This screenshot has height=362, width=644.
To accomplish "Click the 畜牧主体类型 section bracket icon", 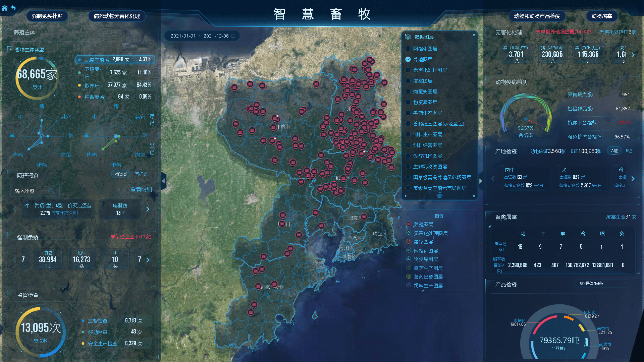I will coord(9,49).
